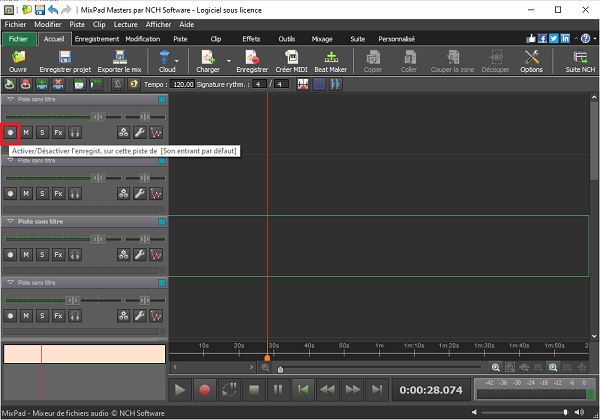Click the LinkedIn share icon
This screenshot has width=600, height=420.
coord(565,39)
